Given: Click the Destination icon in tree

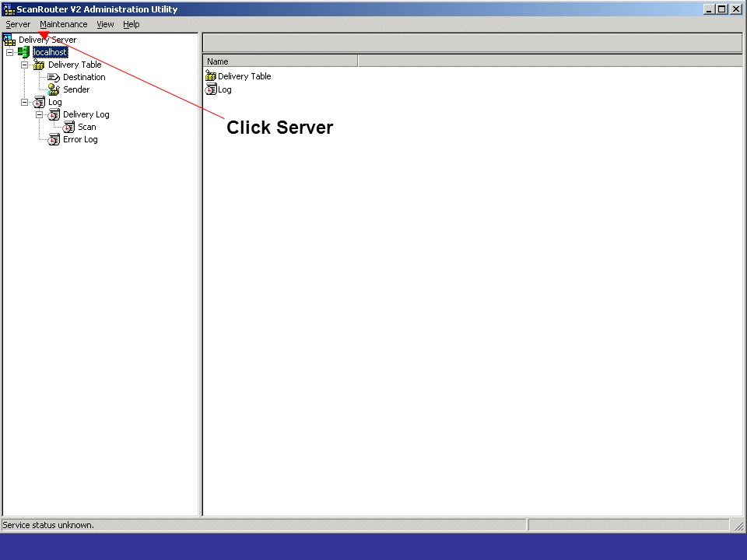Looking at the screenshot, I should [x=54, y=77].
